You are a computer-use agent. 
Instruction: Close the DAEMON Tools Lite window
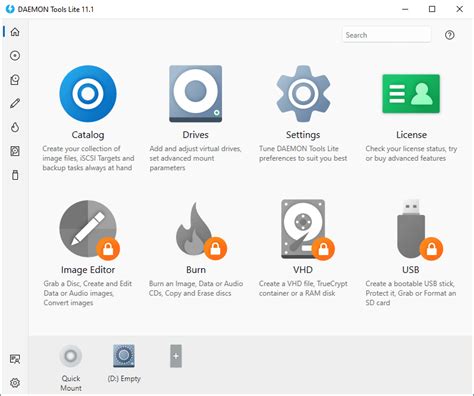pyautogui.click(x=459, y=9)
